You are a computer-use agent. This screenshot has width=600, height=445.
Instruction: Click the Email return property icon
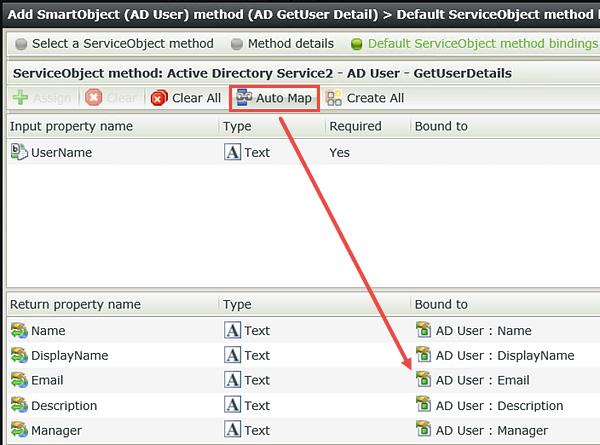click(x=19, y=380)
